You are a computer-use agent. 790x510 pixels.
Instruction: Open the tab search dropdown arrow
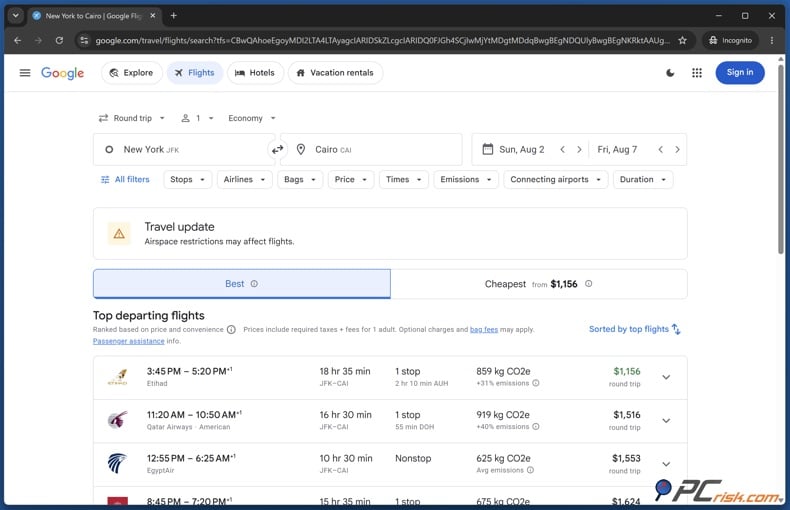16,16
